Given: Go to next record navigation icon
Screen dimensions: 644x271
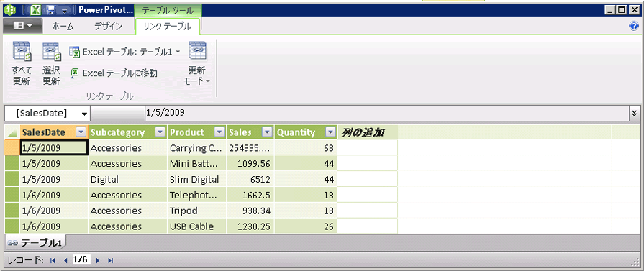Looking at the screenshot, I should [97, 260].
